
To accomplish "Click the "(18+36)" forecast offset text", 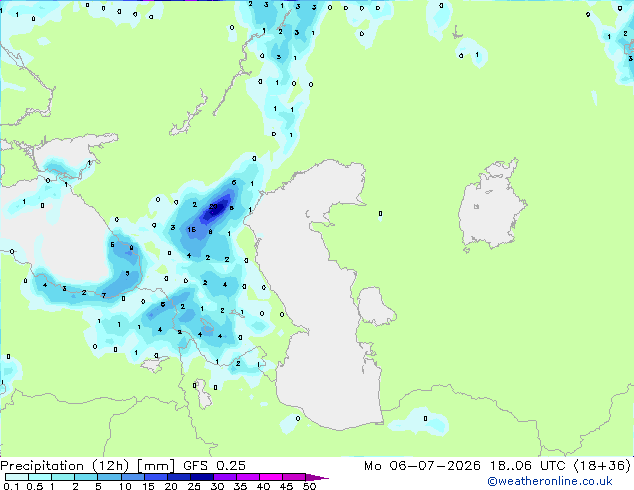I will point(602,466).
